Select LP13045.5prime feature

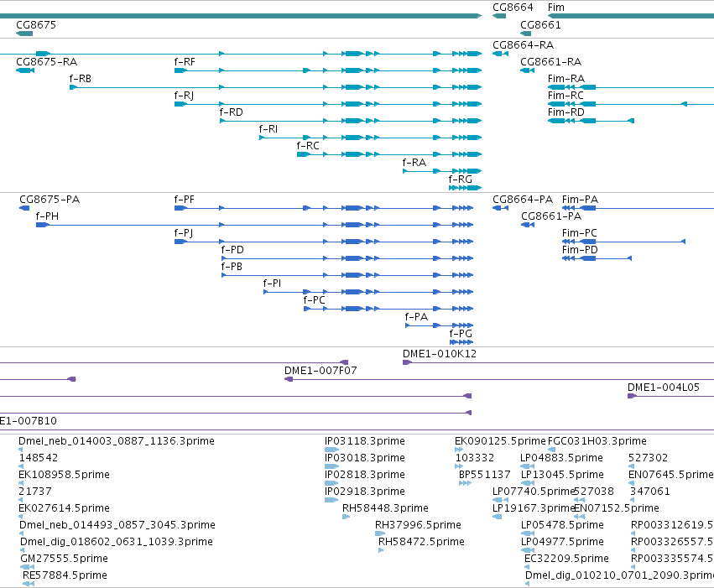(562, 475)
